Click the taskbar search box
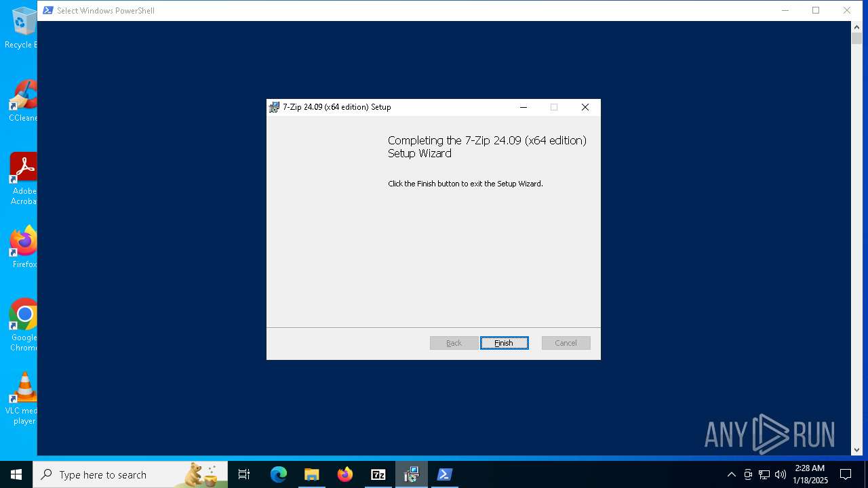868x488 pixels. (x=130, y=474)
